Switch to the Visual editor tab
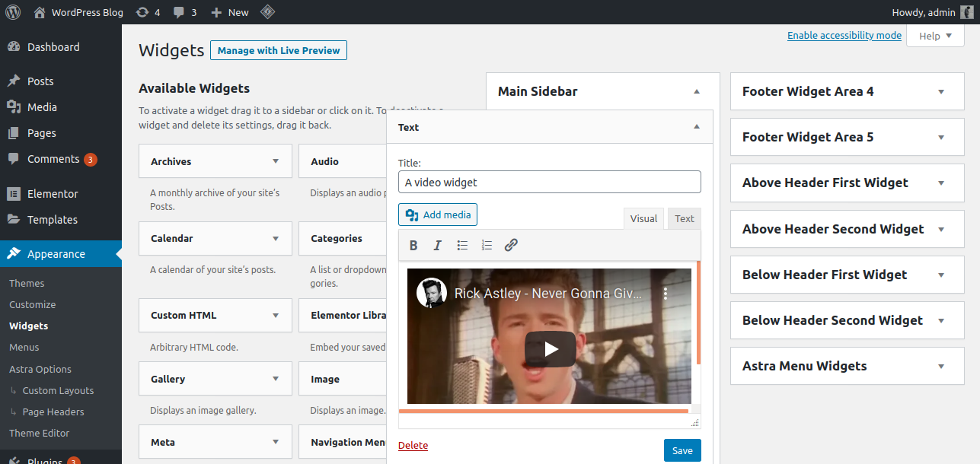 click(x=643, y=218)
